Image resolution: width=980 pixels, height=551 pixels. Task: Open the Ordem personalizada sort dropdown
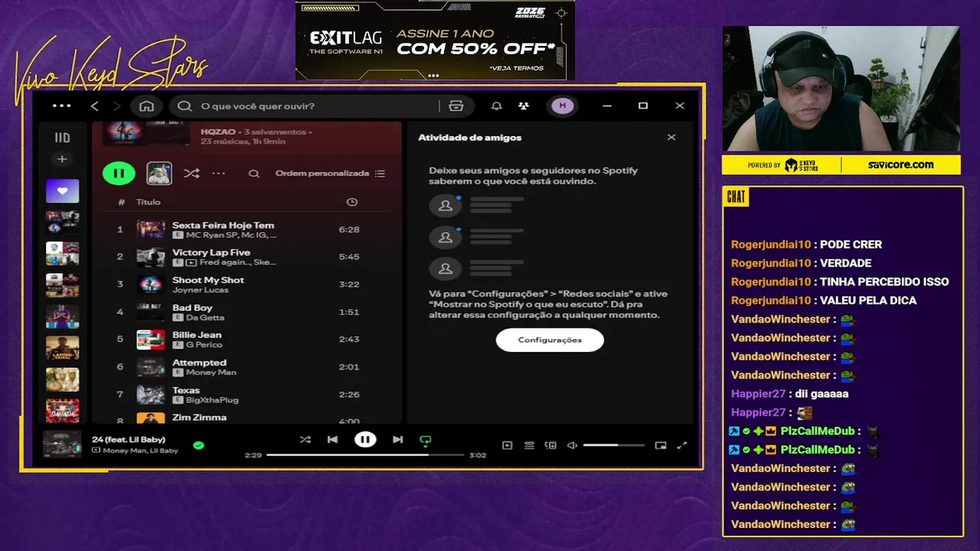(x=330, y=174)
